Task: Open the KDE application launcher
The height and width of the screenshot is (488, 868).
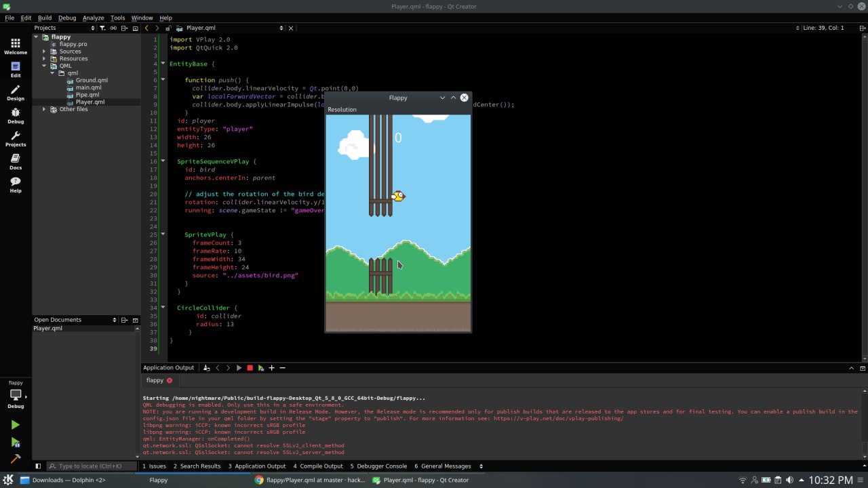Action: point(7,480)
